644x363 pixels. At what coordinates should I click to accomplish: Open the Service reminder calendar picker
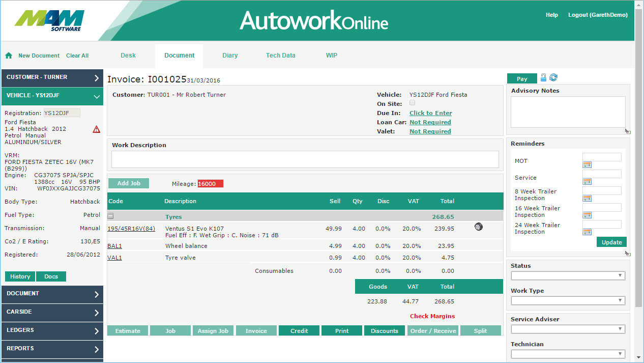[x=587, y=182]
